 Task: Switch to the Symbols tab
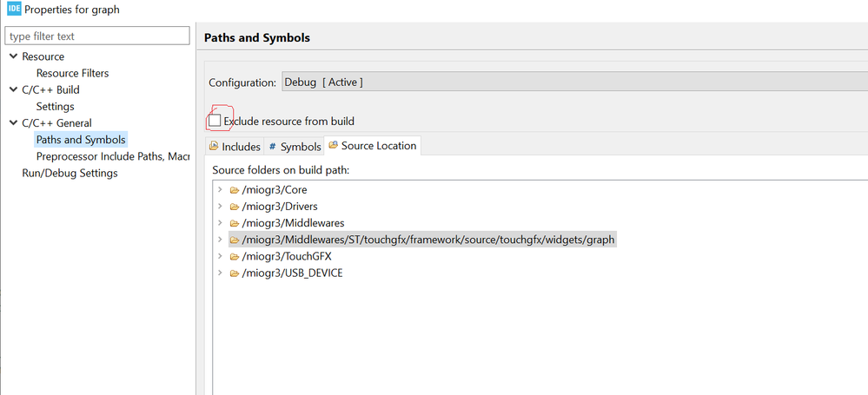coord(294,146)
